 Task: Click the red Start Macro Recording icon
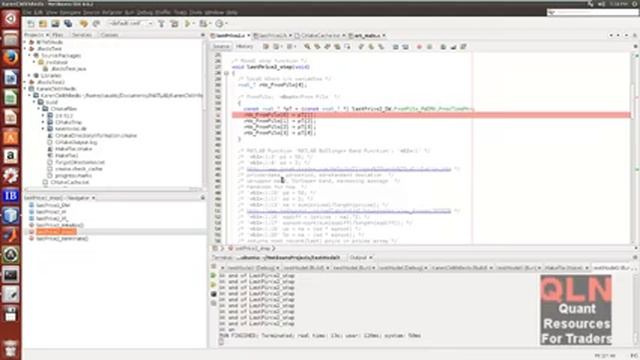point(419,47)
